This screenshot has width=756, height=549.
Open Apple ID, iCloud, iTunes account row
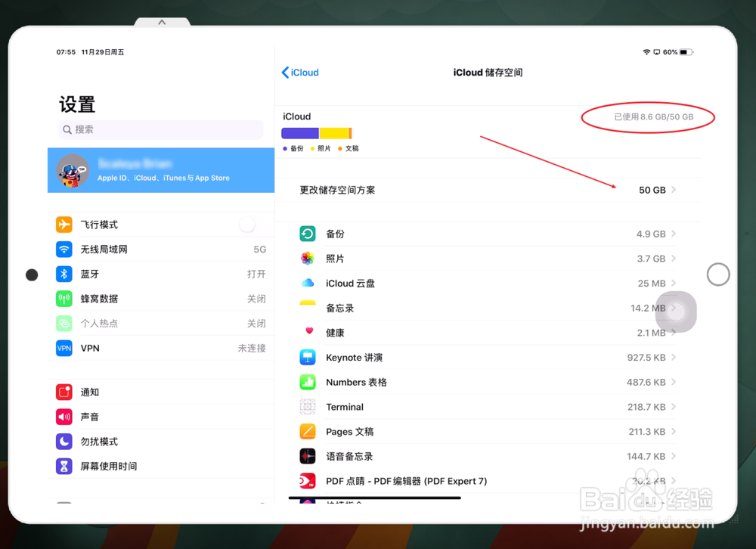pyautogui.click(x=161, y=170)
